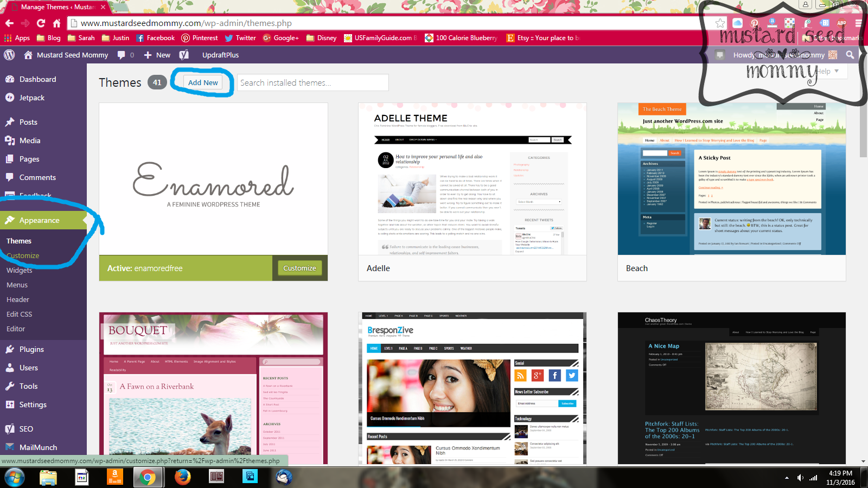The height and width of the screenshot is (488, 868).
Task: Open UpdraftPlus in the admin bar
Action: [220, 55]
